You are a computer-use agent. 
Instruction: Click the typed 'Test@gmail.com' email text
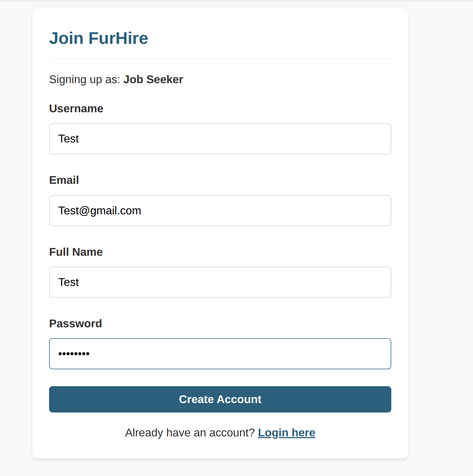(x=100, y=210)
